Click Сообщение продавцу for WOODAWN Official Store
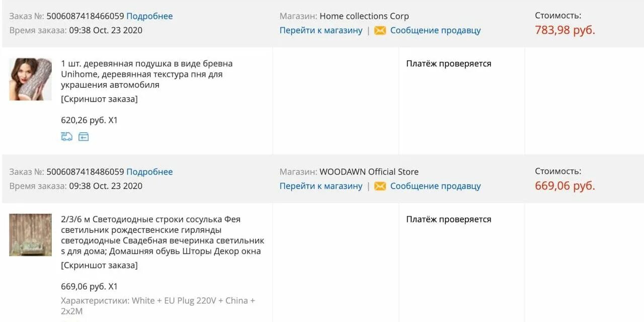Viewport: 644px width, 322px height. coord(436,186)
